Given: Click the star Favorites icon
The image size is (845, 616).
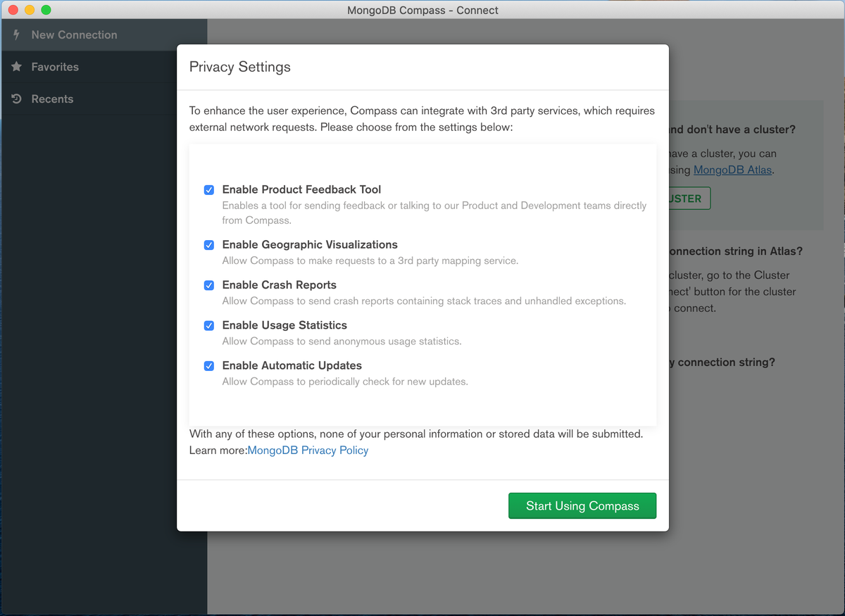Looking at the screenshot, I should click(17, 67).
